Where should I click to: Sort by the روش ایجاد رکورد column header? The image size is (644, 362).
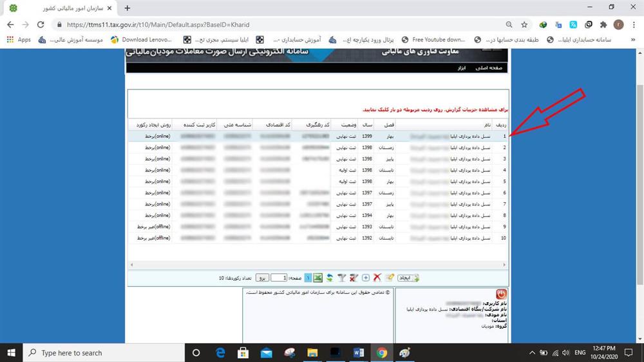[150, 124]
